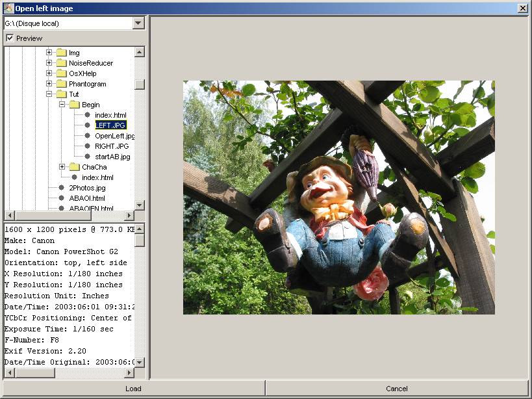Toggle the Preview checkbox
The image size is (532, 399).
point(10,38)
